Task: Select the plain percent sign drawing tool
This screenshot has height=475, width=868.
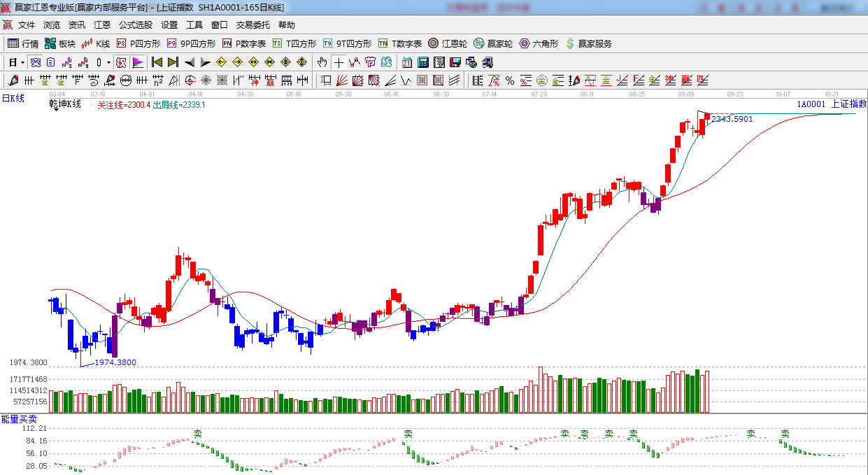Action: tap(510, 80)
